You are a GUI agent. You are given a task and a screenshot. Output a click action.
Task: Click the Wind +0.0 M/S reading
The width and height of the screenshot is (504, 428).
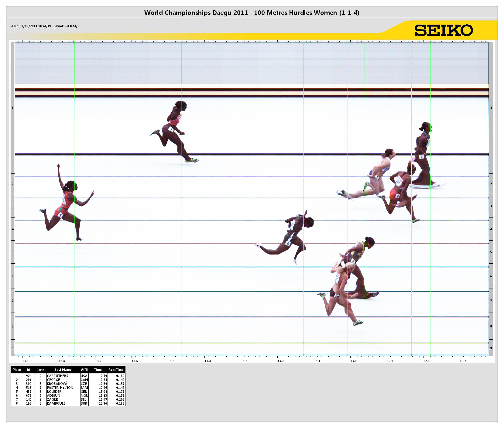pyautogui.click(x=67, y=26)
